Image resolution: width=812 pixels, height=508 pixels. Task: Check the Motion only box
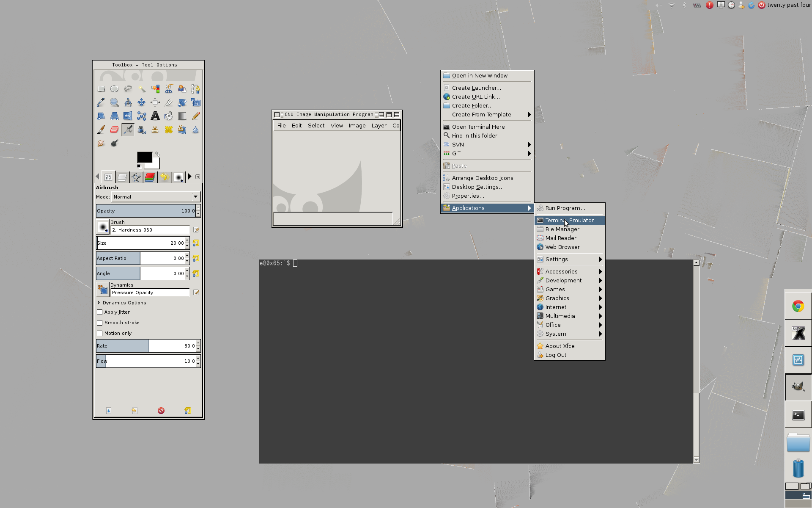tap(100, 333)
